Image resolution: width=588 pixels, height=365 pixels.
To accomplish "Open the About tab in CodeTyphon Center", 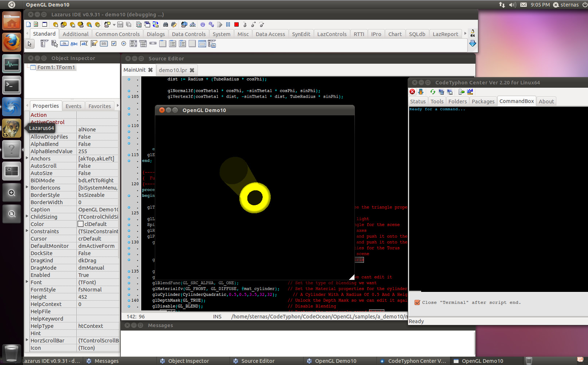I will click(x=546, y=102).
